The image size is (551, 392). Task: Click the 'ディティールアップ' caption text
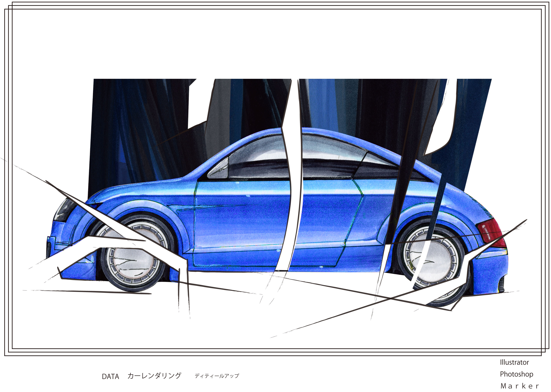point(217,376)
